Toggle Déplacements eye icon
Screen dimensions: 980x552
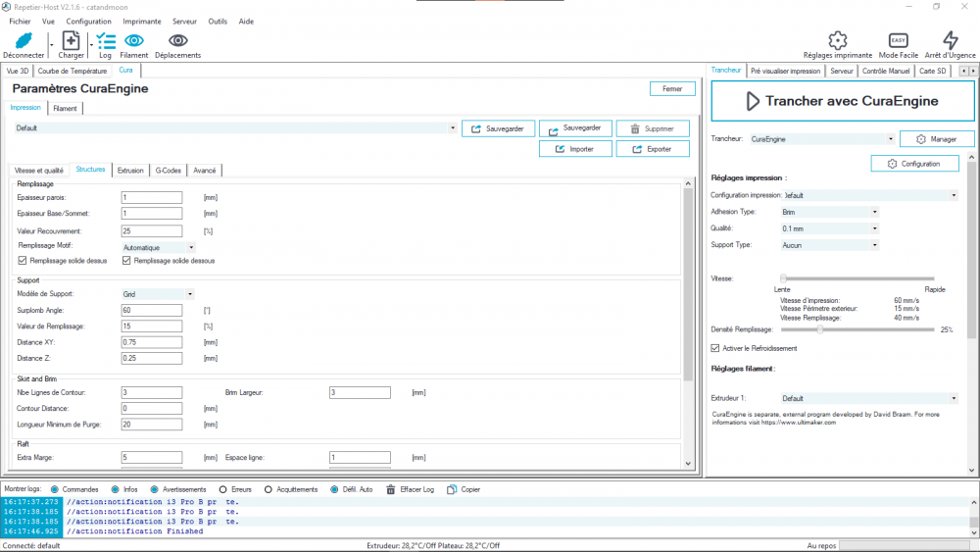178,40
